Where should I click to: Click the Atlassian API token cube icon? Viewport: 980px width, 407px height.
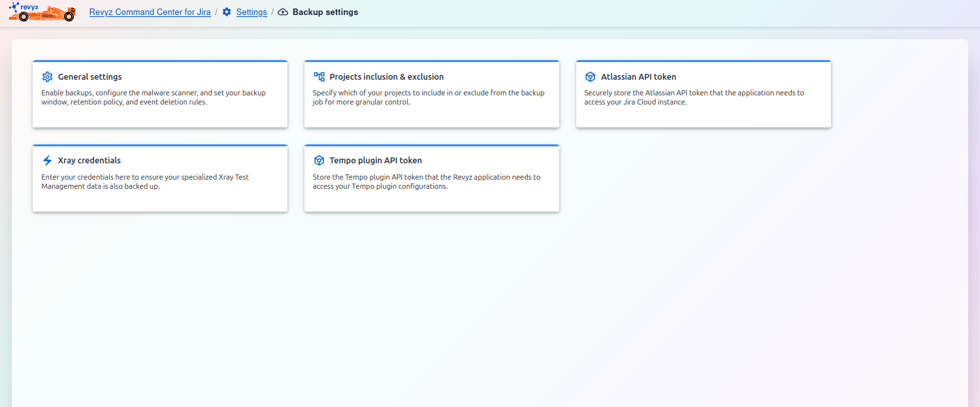(x=590, y=76)
